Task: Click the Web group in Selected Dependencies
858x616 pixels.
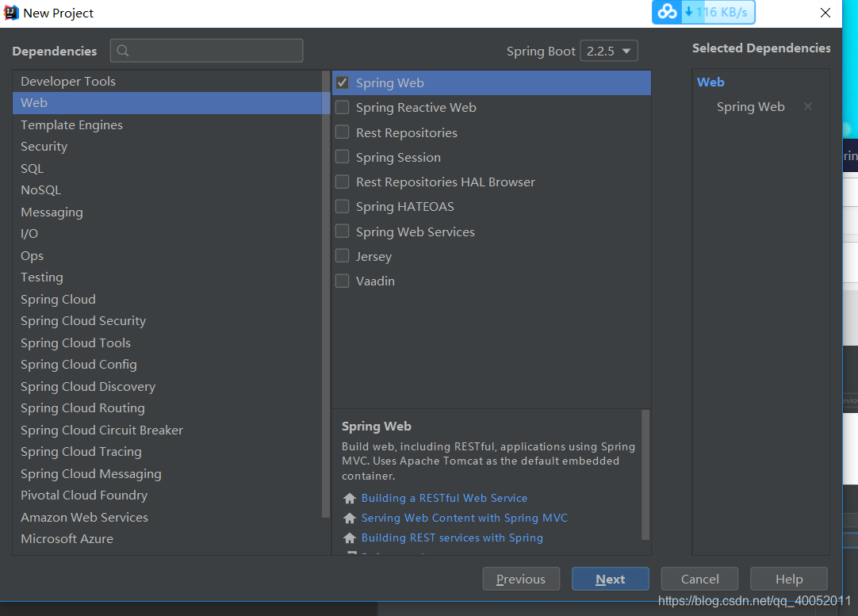Action: click(711, 82)
